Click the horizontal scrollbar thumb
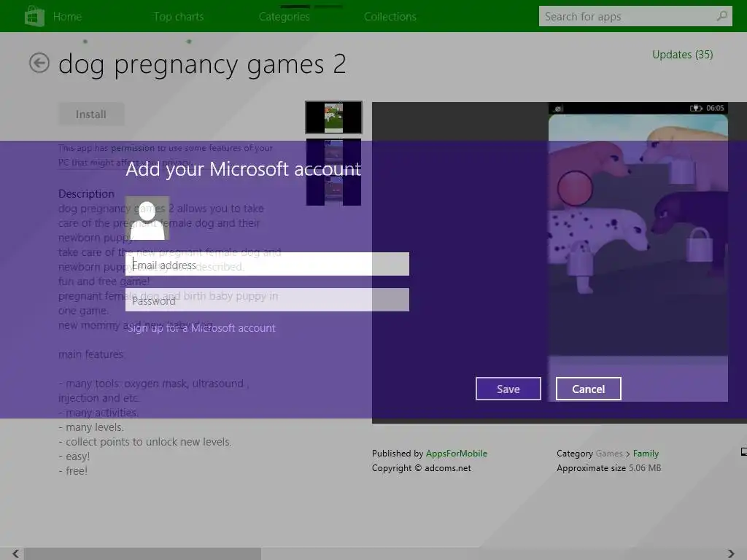Viewport: 747px width, 560px height. (142, 553)
